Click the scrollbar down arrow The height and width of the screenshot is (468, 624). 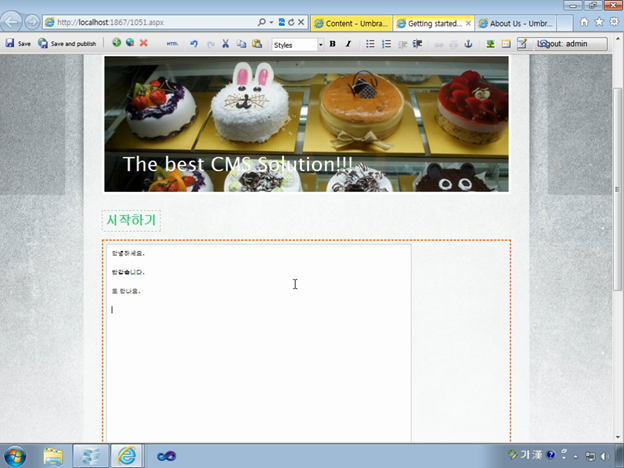click(x=618, y=437)
